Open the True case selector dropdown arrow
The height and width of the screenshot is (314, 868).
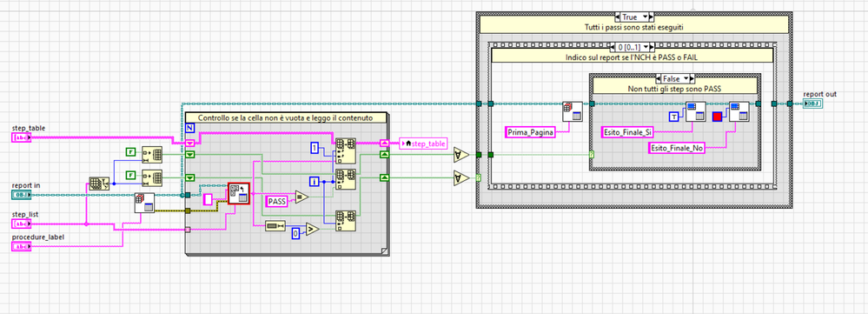click(x=644, y=17)
